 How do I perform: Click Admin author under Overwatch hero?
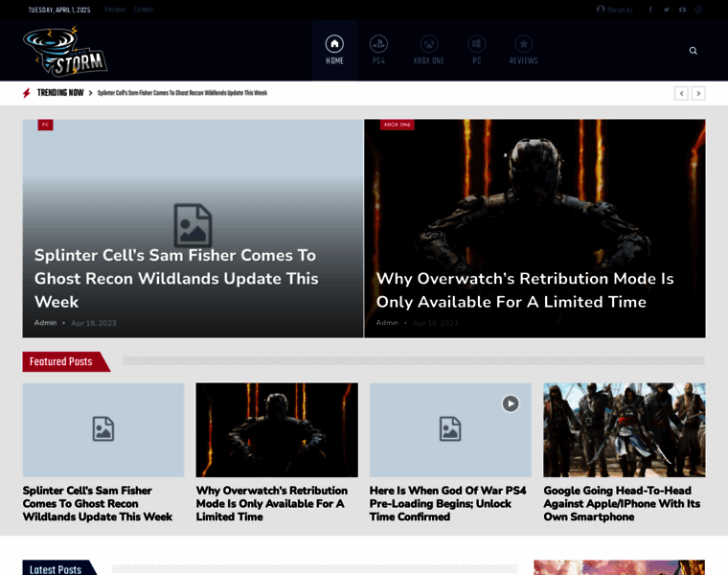[x=387, y=322]
